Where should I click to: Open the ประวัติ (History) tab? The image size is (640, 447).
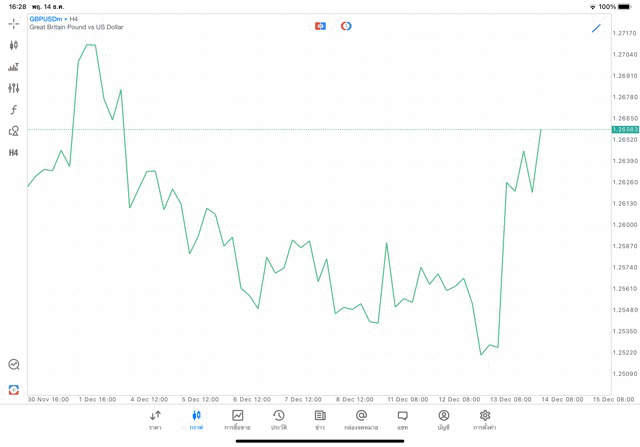click(x=278, y=419)
